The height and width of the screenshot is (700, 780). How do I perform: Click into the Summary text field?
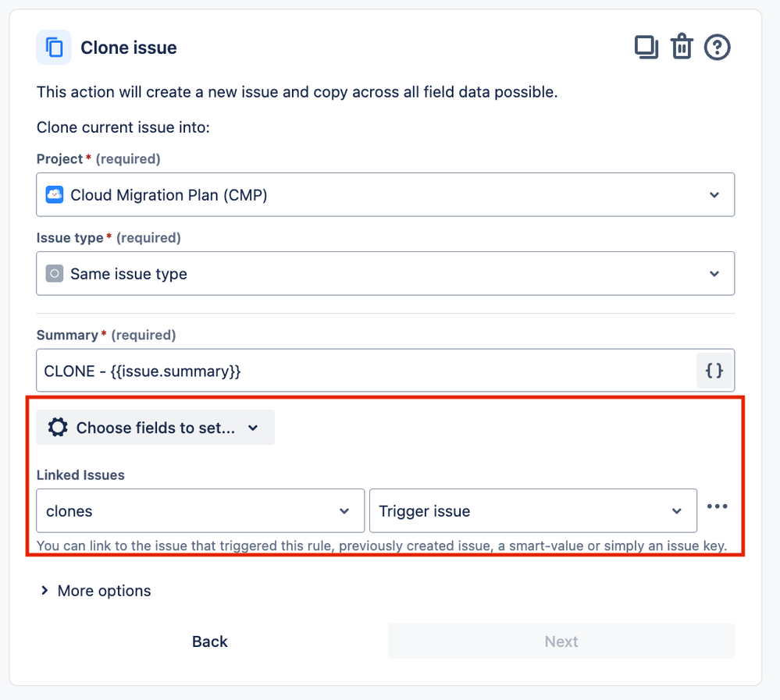coord(366,371)
